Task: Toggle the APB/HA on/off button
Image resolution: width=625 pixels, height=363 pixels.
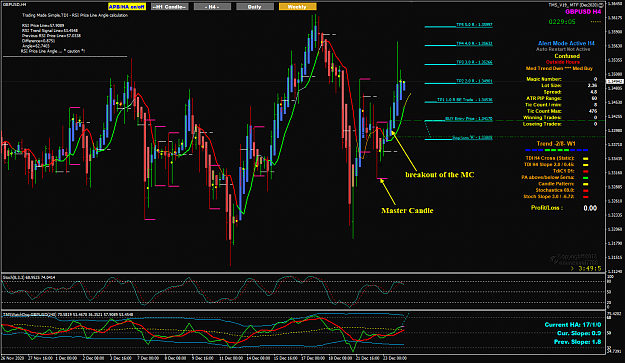Action: click(x=127, y=7)
